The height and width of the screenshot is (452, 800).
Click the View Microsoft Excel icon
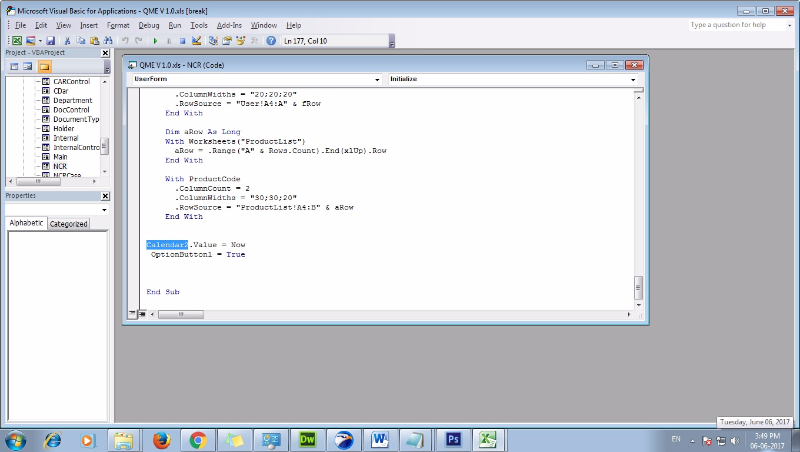coord(17,40)
